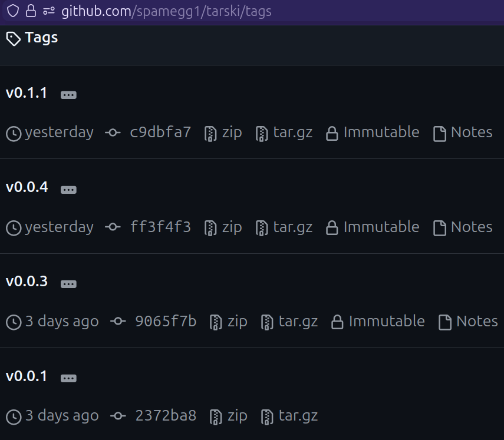This screenshot has height=440, width=504.
Task: Click the browser address bar URL
Action: [x=165, y=11]
